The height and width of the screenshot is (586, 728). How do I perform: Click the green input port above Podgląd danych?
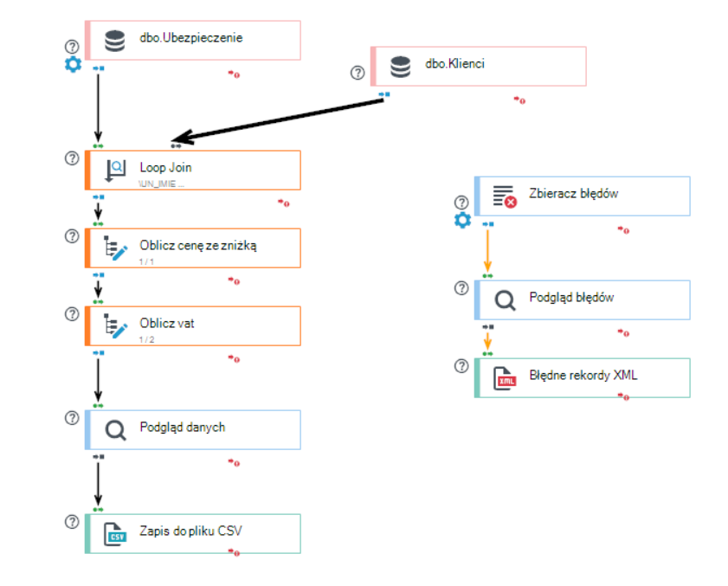98,406
